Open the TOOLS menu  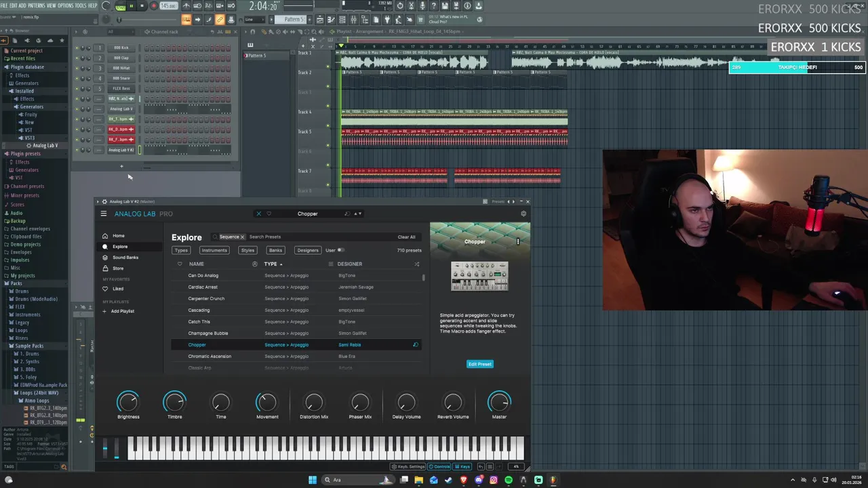click(81, 5)
